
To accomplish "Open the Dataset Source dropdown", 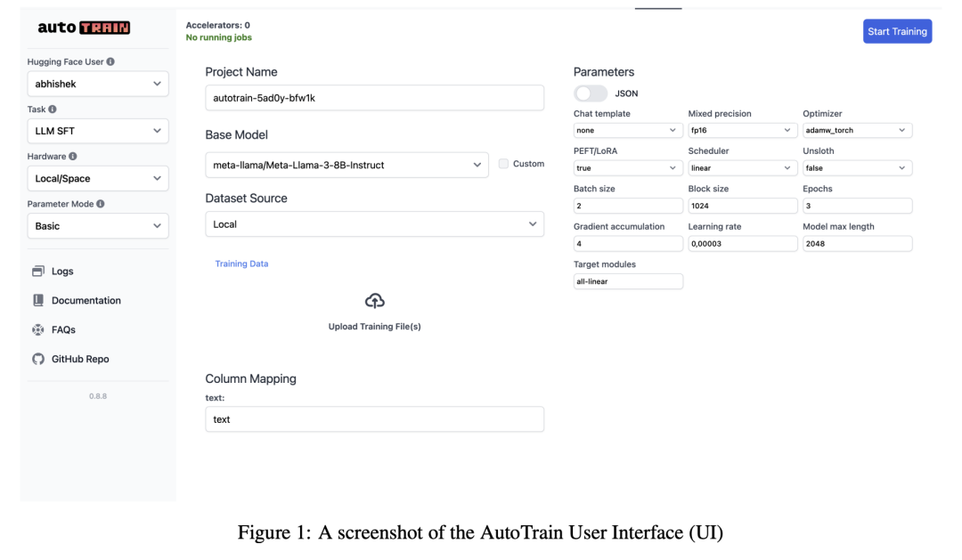I will click(374, 224).
